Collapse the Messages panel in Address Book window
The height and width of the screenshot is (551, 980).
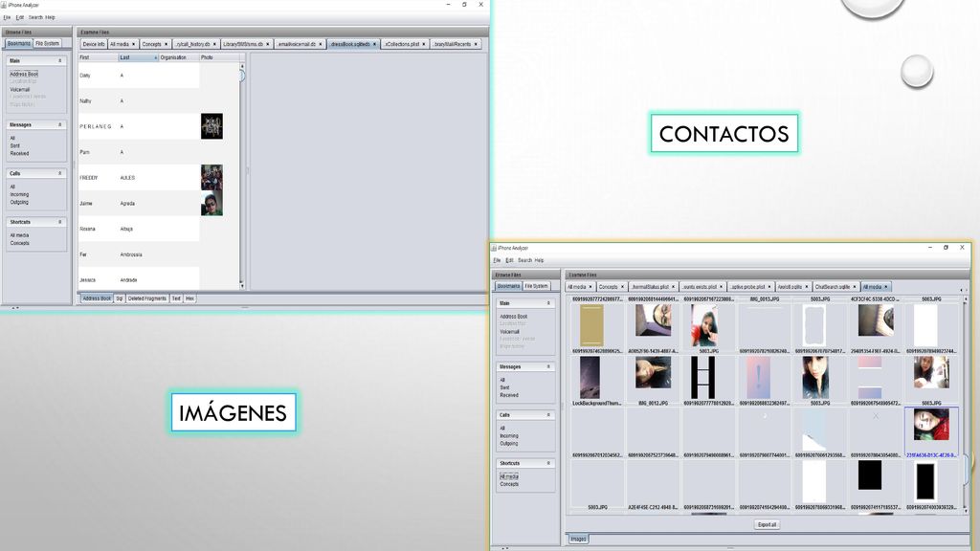pyautogui.click(x=60, y=125)
